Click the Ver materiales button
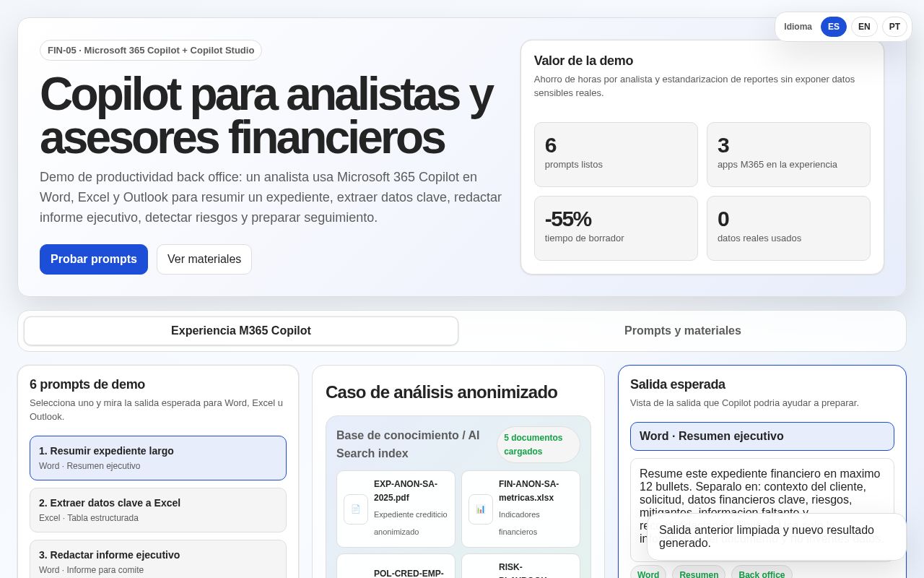 click(x=204, y=259)
